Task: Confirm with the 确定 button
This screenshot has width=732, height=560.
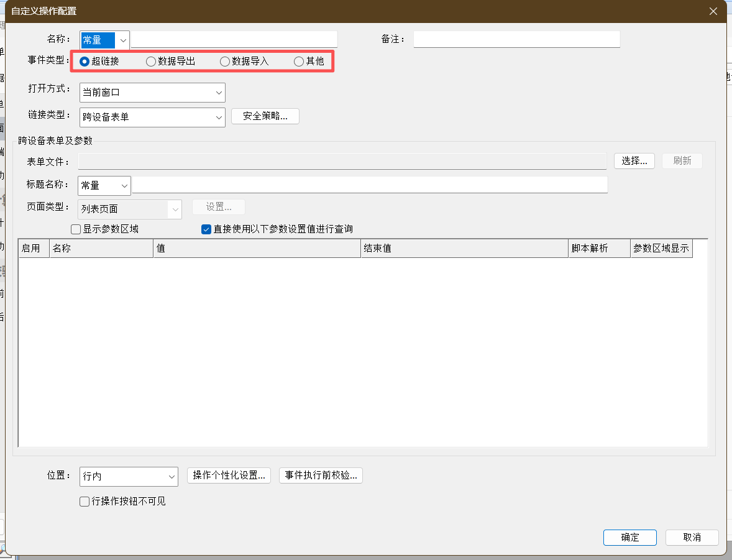Action: coord(629,538)
